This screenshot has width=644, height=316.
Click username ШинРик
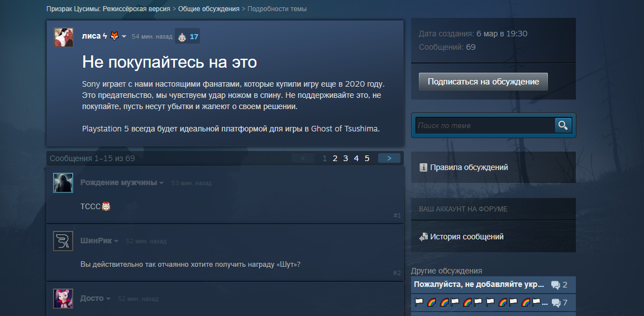tap(96, 240)
